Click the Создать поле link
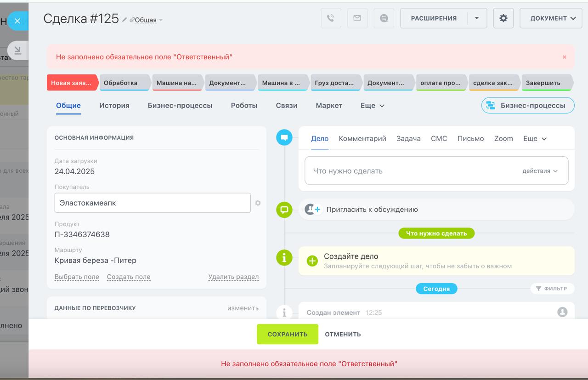Screen dimensions: 588x380 point(129,277)
